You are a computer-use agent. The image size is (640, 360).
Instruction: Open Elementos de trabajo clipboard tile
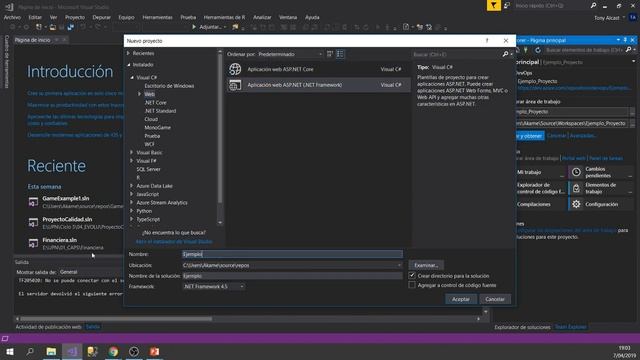[x=601, y=188]
